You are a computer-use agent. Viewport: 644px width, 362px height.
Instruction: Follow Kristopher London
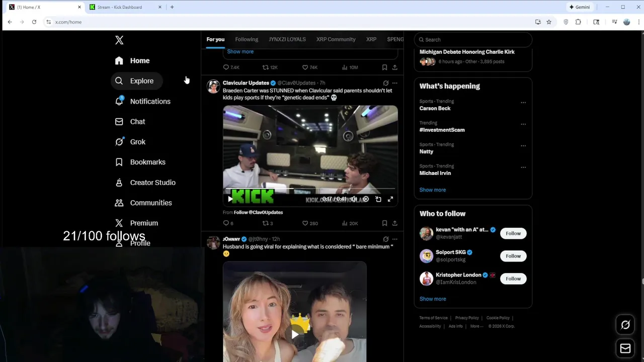click(x=513, y=279)
